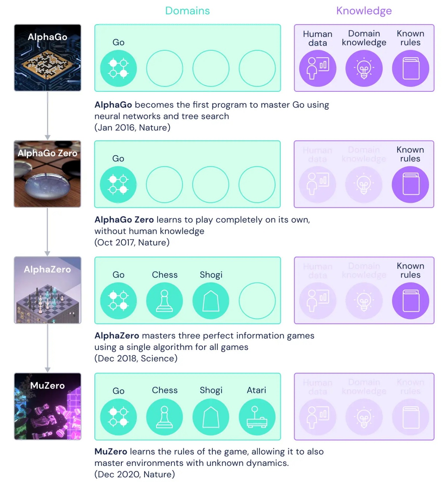Select the Go icon in AlphaGo row

(x=118, y=68)
